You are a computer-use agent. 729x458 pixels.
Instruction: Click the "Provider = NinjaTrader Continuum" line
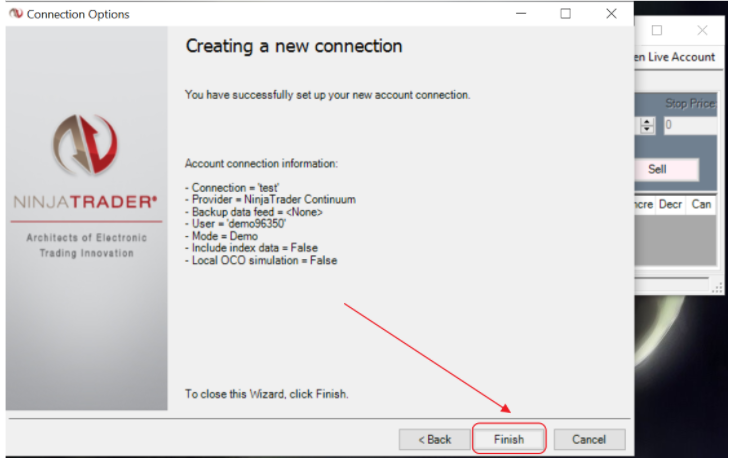(x=271, y=199)
